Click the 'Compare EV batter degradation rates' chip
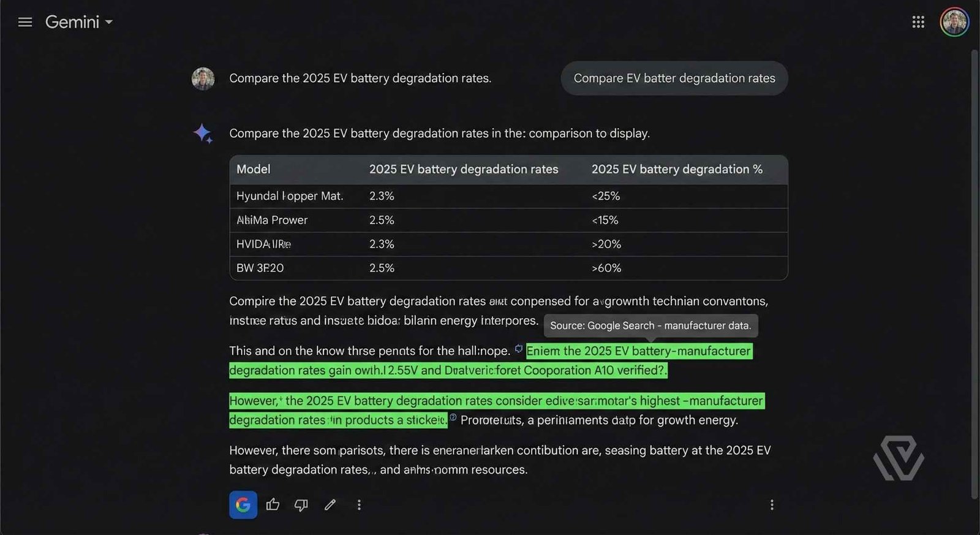The width and height of the screenshot is (980, 535). click(x=674, y=78)
